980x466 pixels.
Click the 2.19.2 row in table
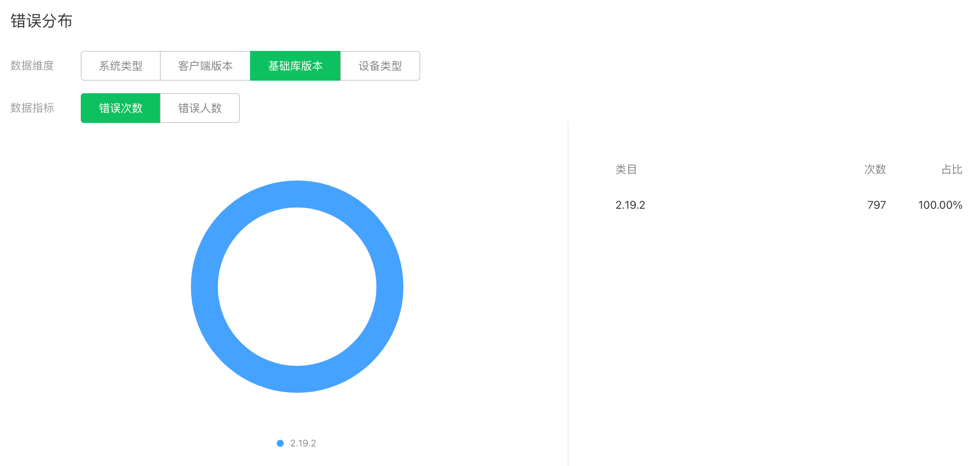630,205
